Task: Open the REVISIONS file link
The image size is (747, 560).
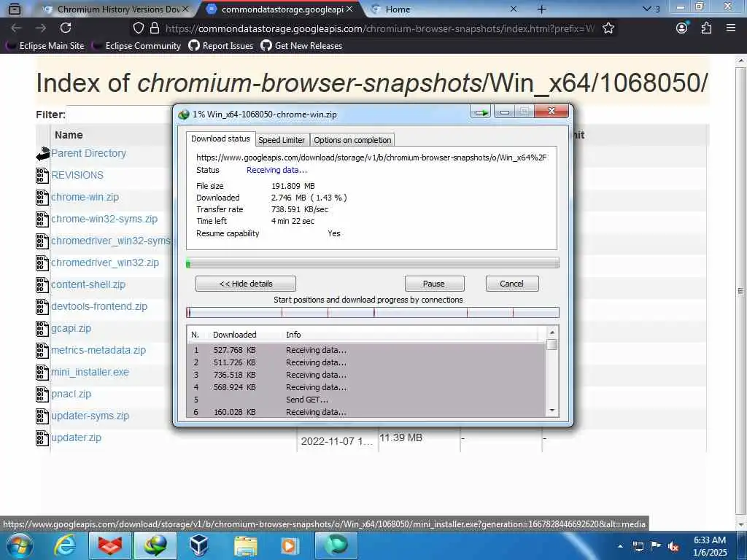Action: point(77,175)
